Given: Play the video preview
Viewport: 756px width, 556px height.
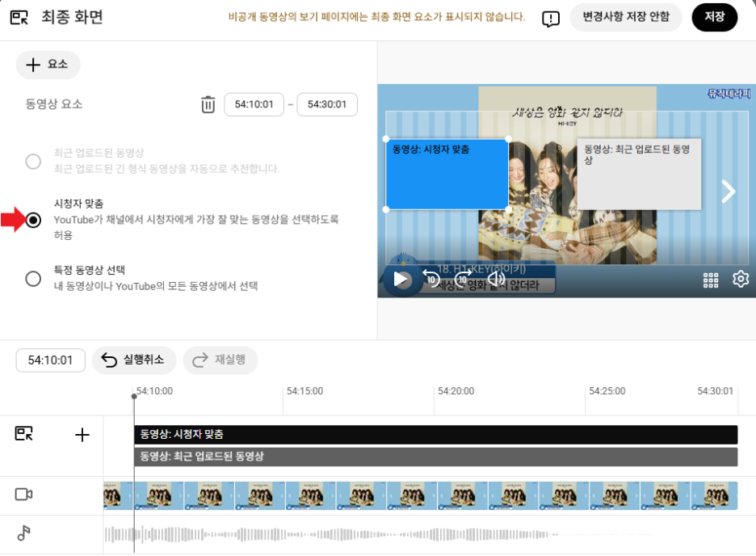Looking at the screenshot, I should (x=401, y=279).
